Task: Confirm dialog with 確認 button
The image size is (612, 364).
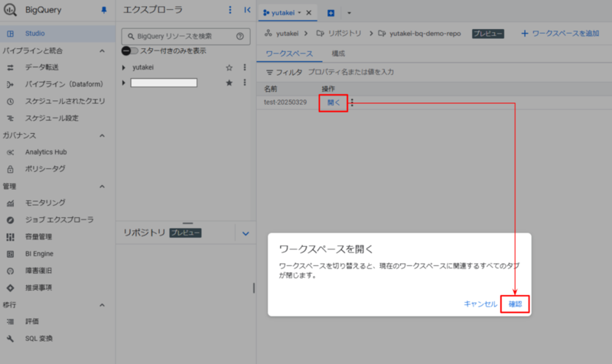Action: pyautogui.click(x=515, y=304)
